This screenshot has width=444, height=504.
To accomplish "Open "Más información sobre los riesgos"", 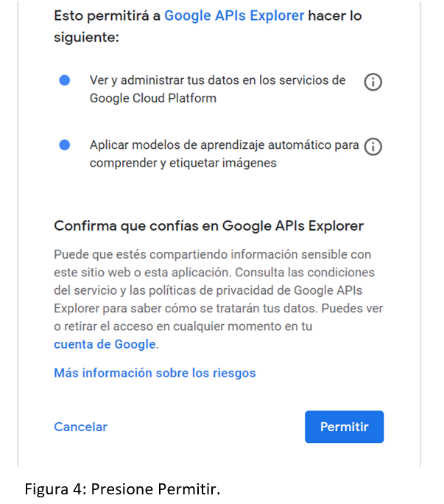I will [155, 373].
